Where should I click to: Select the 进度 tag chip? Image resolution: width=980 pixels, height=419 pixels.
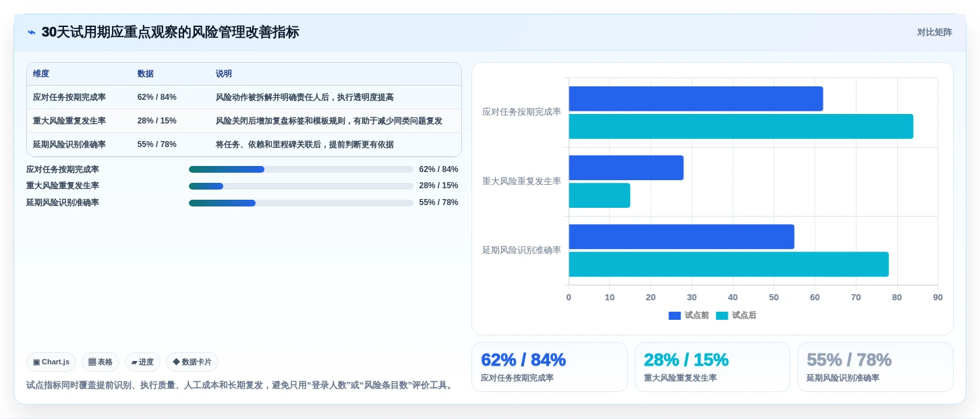[142, 362]
